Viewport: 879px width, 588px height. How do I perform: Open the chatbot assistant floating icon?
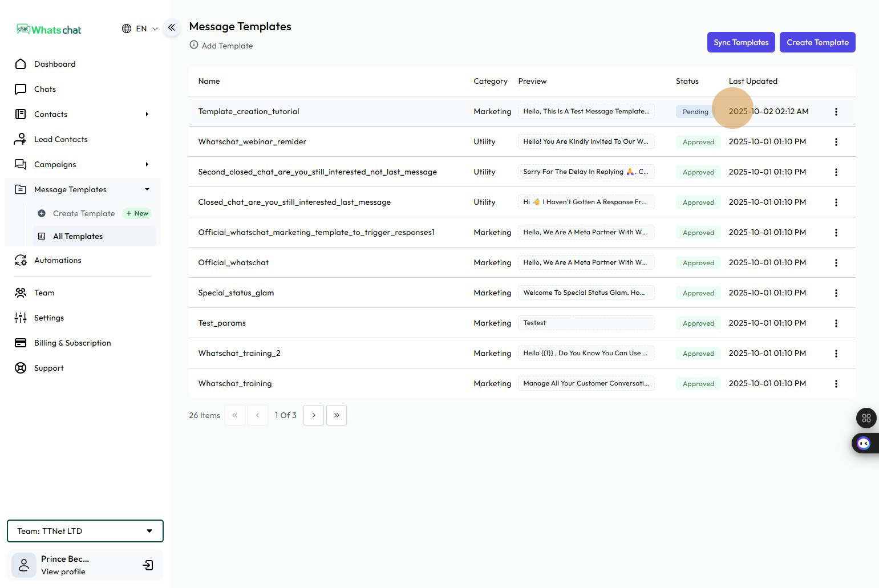864,444
